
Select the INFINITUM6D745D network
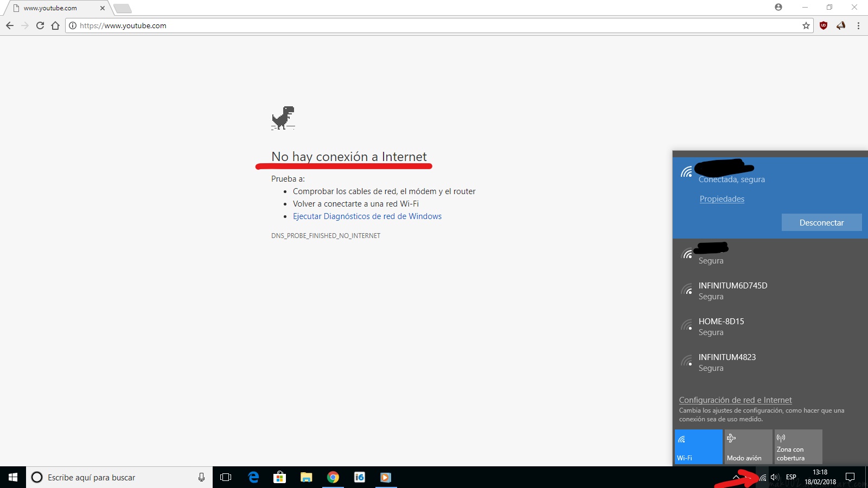tap(770, 291)
